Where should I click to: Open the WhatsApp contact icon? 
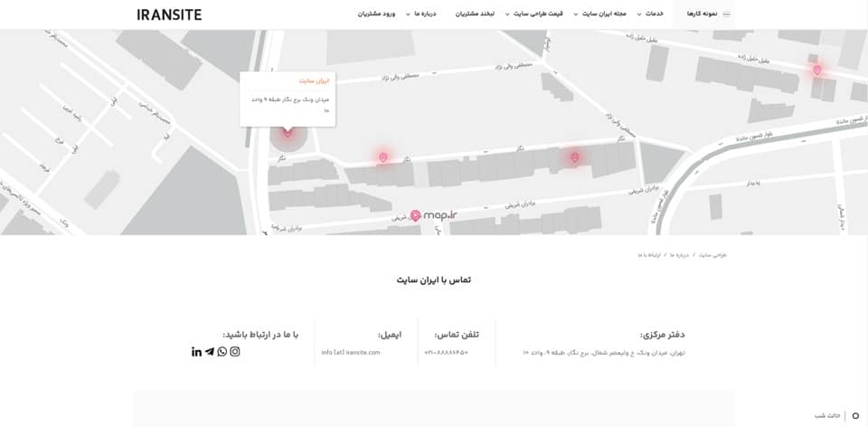click(222, 352)
